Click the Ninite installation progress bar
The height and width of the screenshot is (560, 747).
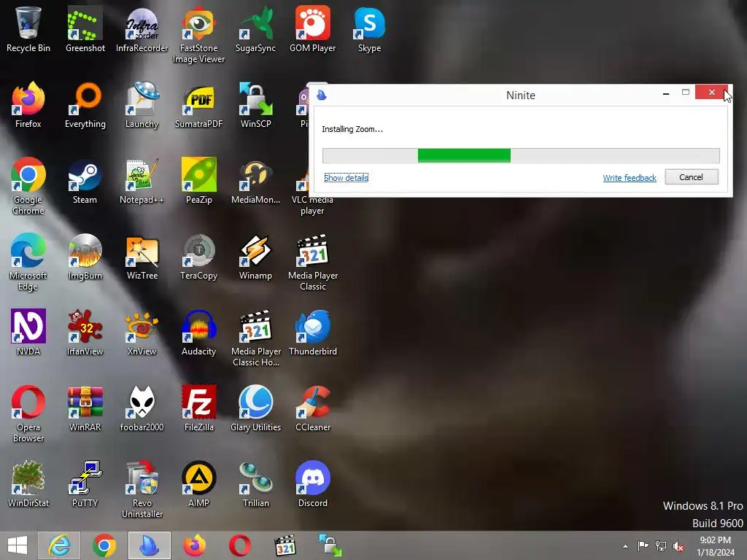pyautogui.click(x=521, y=156)
